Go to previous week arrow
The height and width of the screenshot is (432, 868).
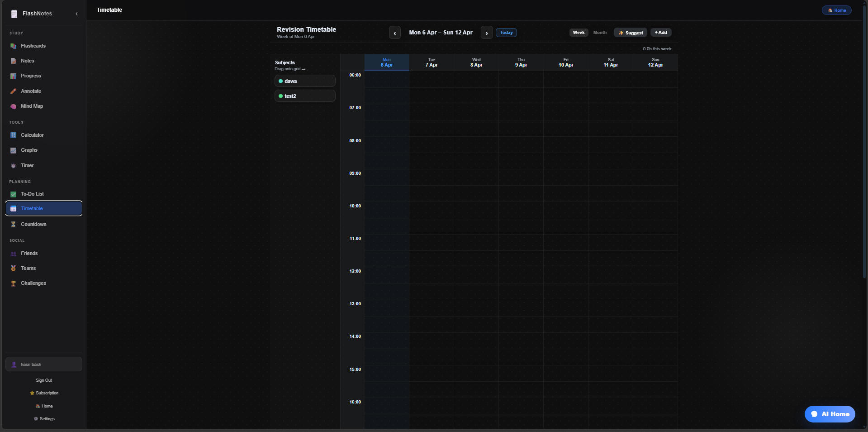point(395,33)
